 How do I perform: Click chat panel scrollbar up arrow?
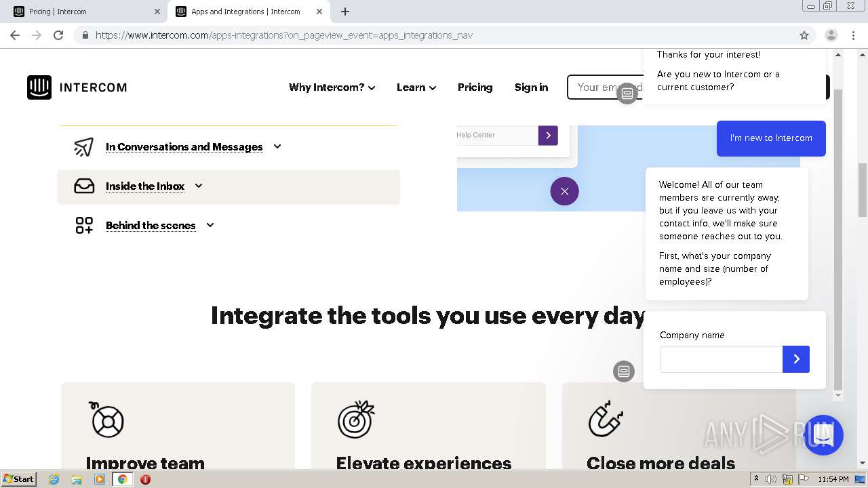tap(838, 54)
